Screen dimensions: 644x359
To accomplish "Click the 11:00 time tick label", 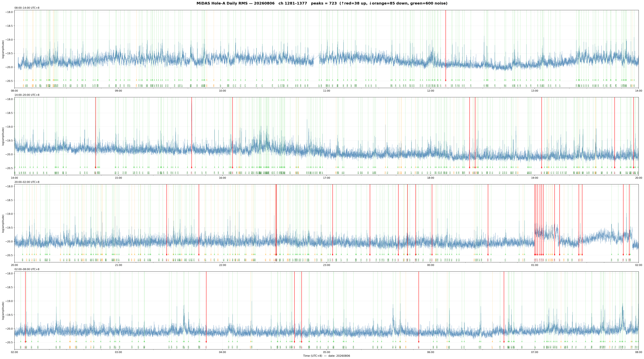I will coord(326,91).
